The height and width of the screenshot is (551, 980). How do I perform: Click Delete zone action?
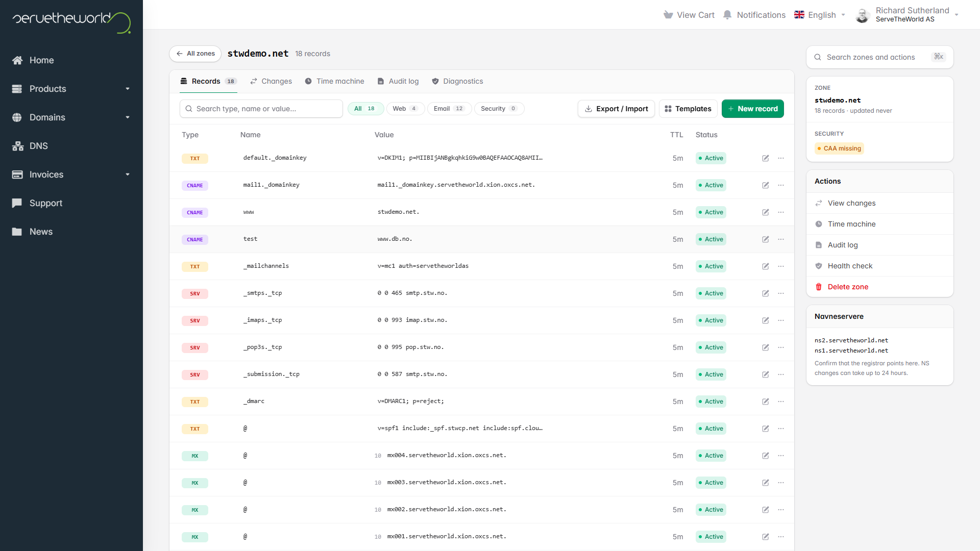pyautogui.click(x=880, y=287)
